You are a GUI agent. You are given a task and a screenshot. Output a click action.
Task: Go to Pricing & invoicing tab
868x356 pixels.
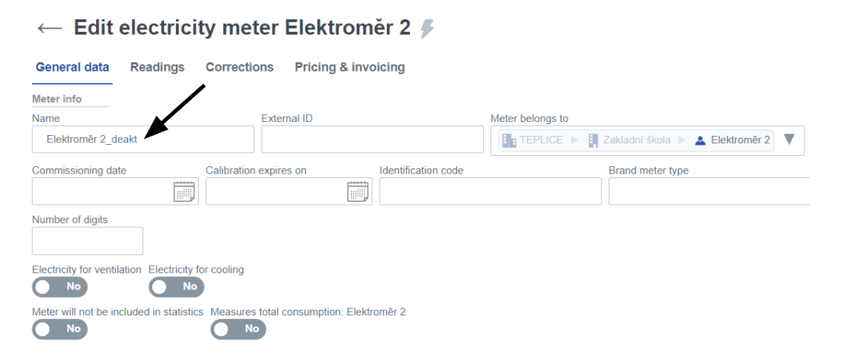349,67
